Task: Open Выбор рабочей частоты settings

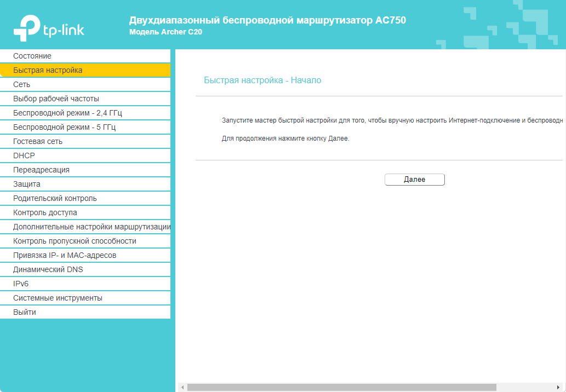Action: point(56,99)
